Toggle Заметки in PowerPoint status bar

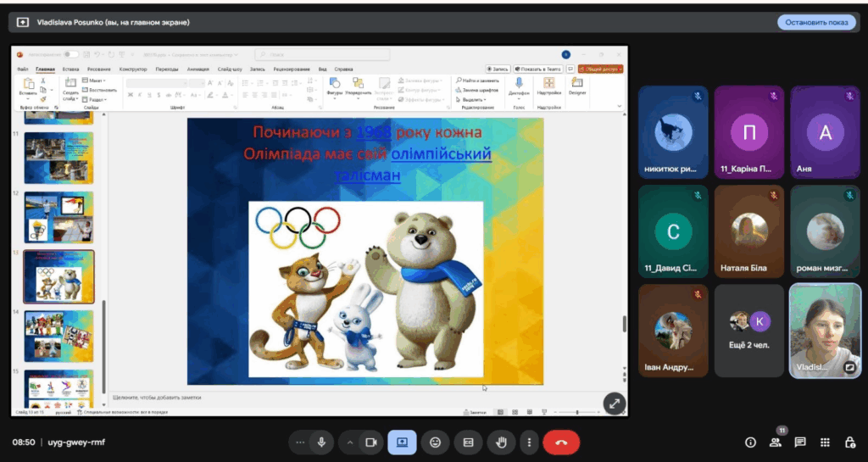click(x=475, y=412)
